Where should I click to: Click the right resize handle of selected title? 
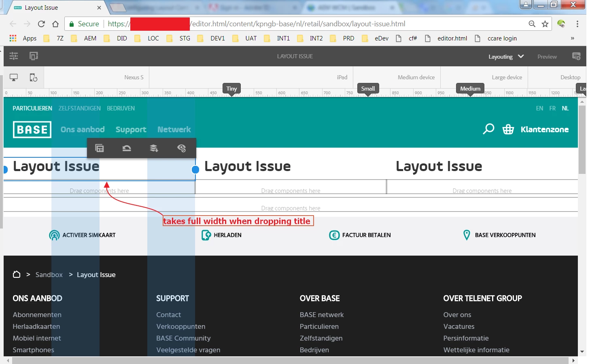(195, 169)
